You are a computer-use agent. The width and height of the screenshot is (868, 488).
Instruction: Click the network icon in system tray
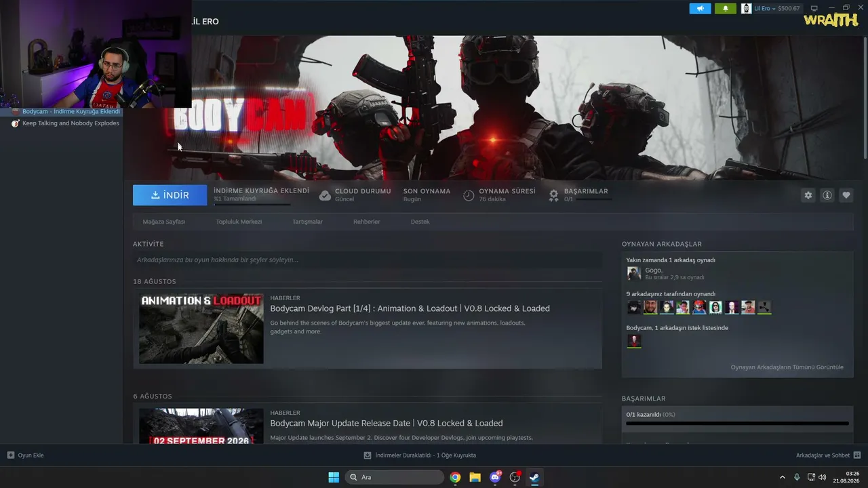pyautogui.click(x=810, y=477)
